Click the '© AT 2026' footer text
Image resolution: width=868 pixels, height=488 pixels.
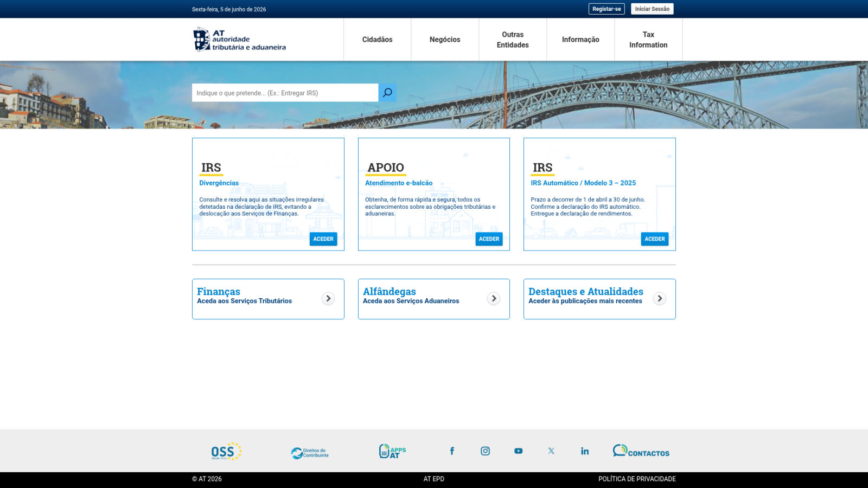[207, 479]
